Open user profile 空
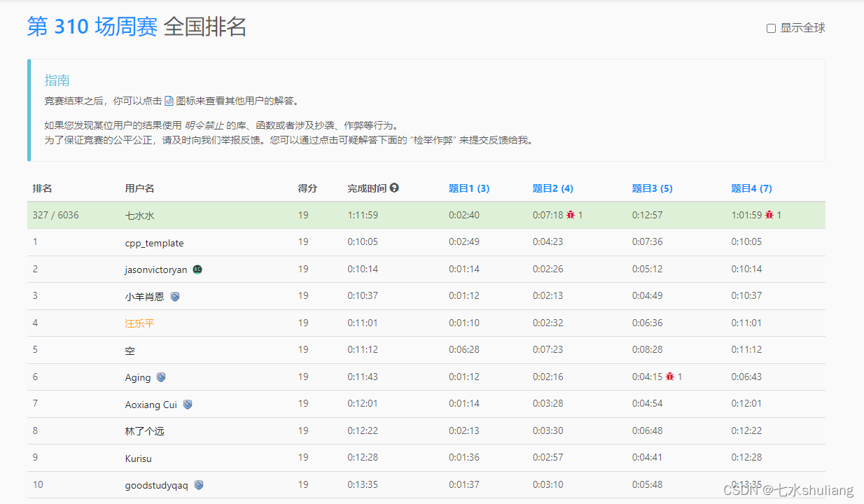This screenshot has width=864, height=504. tap(130, 351)
